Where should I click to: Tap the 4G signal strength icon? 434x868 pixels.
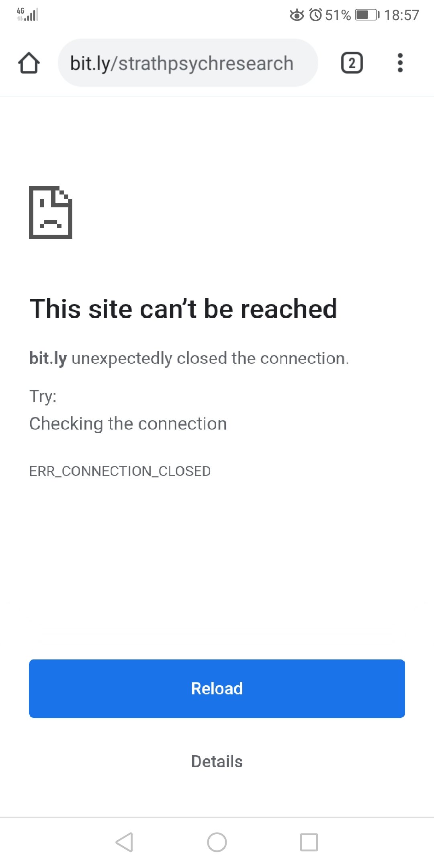click(27, 14)
